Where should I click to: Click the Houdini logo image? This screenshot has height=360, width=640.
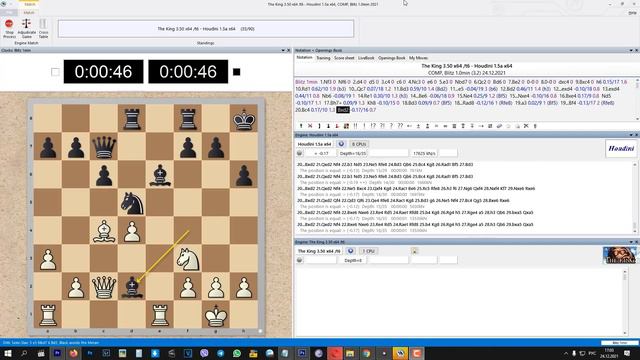pos(621,149)
